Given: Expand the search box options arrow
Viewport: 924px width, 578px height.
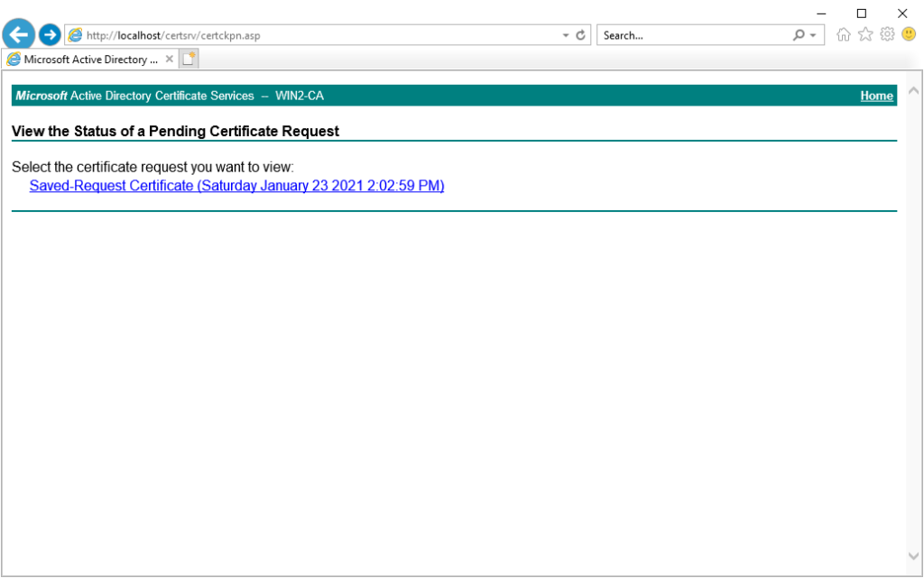Looking at the screenshot, I should (811, 35).
